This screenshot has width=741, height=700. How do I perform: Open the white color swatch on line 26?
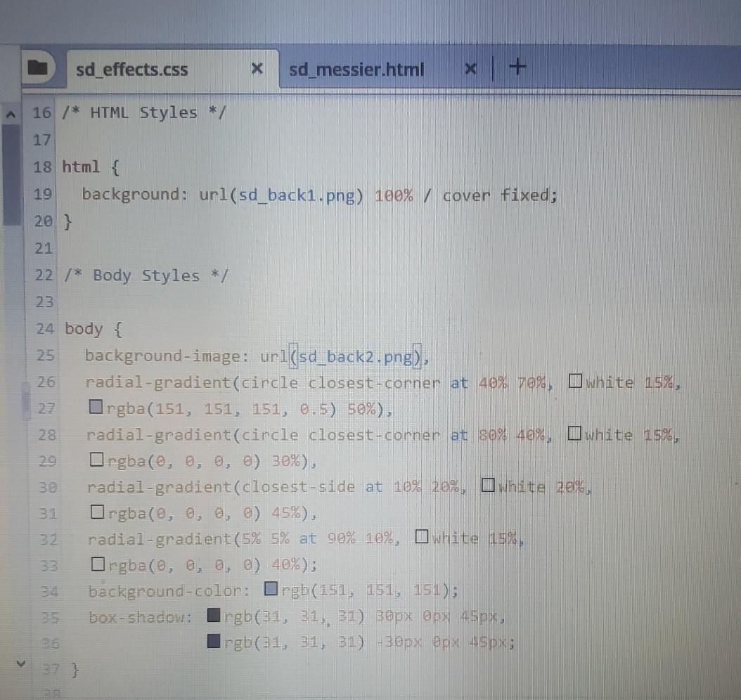pos(575,381)
